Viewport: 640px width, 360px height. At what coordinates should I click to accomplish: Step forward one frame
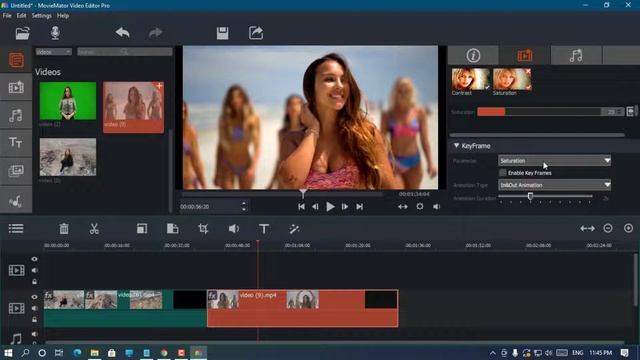(345, 207)
